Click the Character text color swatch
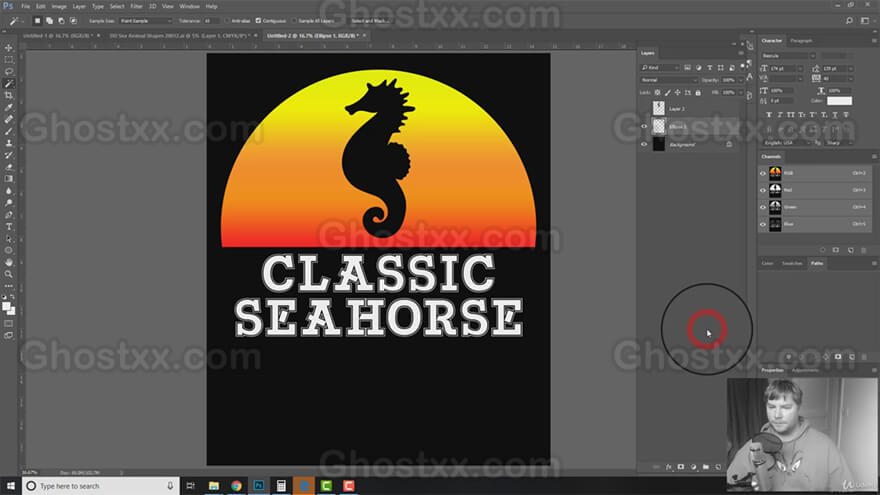 [x=839, y=100]
